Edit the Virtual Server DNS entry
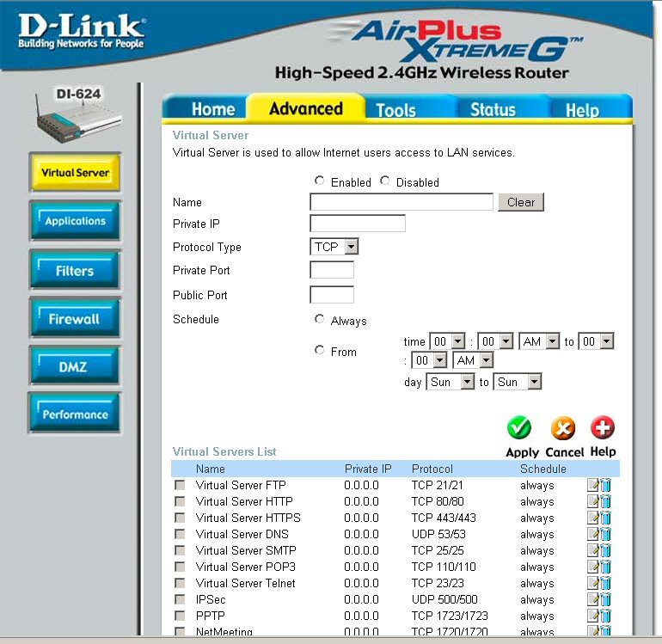Screen dimensions: 662x644 593,534
